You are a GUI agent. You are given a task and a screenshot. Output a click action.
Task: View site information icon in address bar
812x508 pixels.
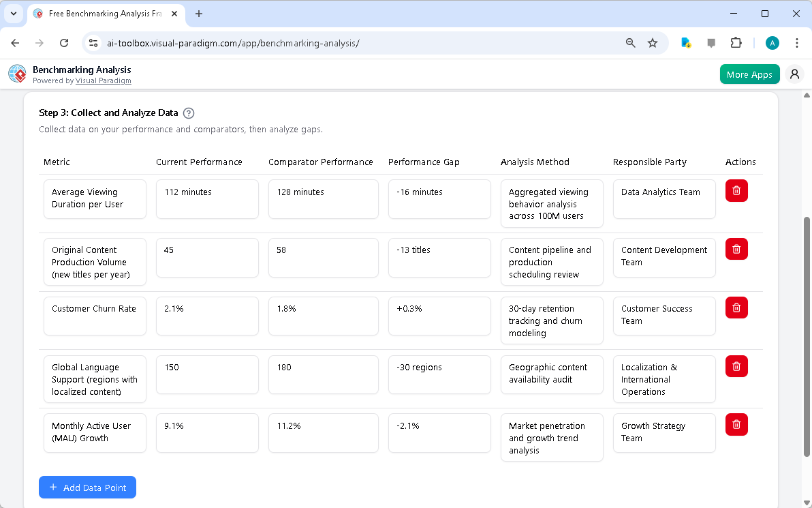[93, 42]
